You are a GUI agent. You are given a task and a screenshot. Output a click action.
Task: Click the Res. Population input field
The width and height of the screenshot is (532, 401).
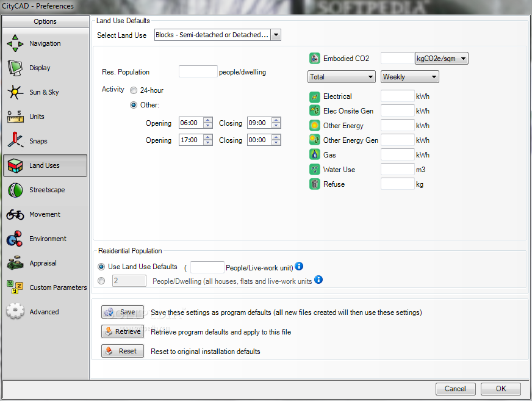(198, 71)
